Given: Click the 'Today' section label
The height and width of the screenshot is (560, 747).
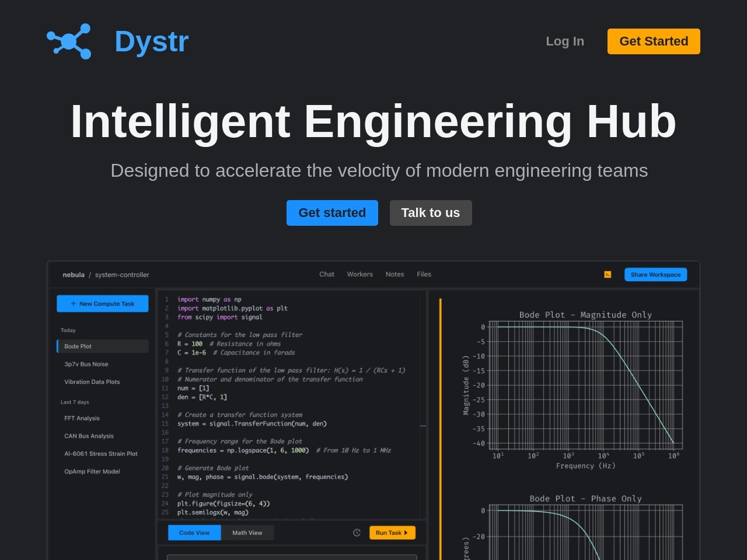Looking at the screenshot, I should [x=68, y=330].
